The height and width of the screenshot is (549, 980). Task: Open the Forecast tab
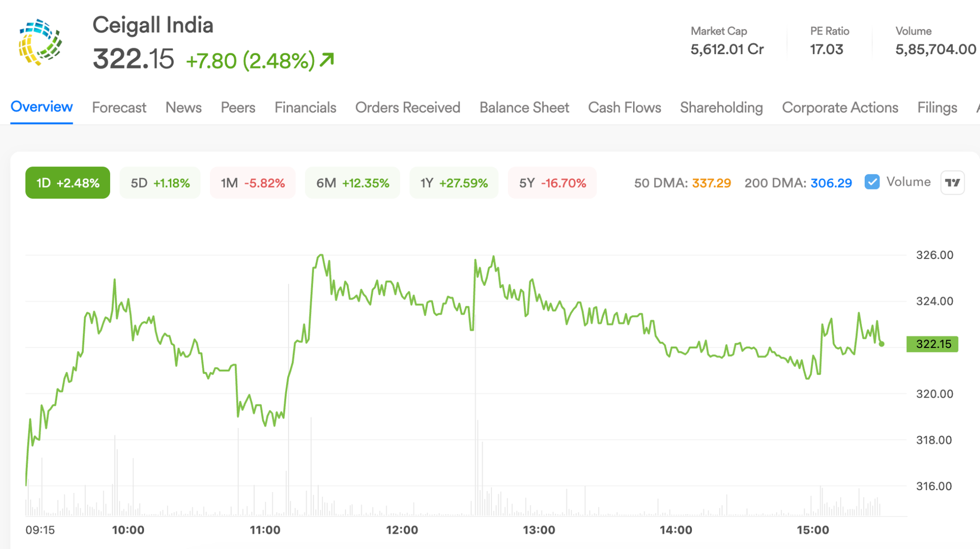click(x=119, y=107)
